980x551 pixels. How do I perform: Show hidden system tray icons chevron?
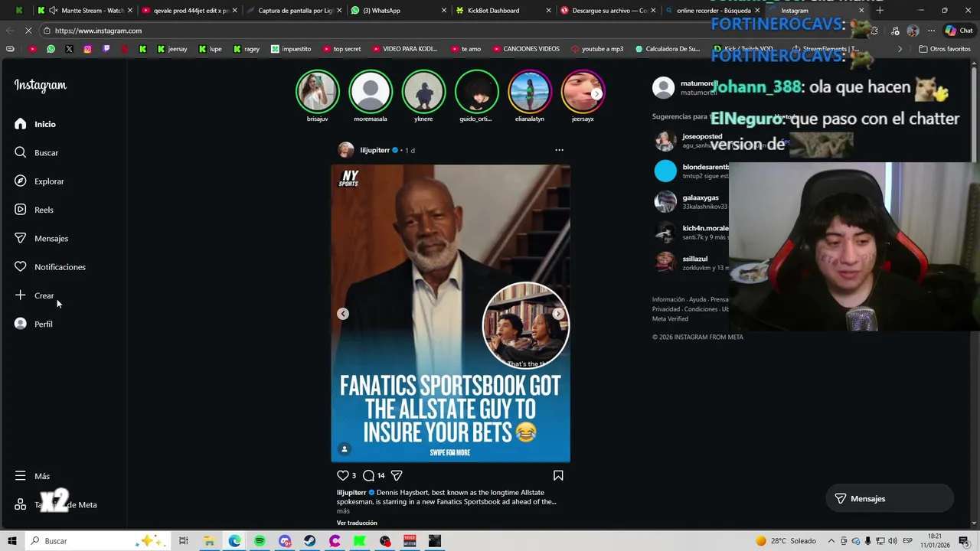[830, 541]
